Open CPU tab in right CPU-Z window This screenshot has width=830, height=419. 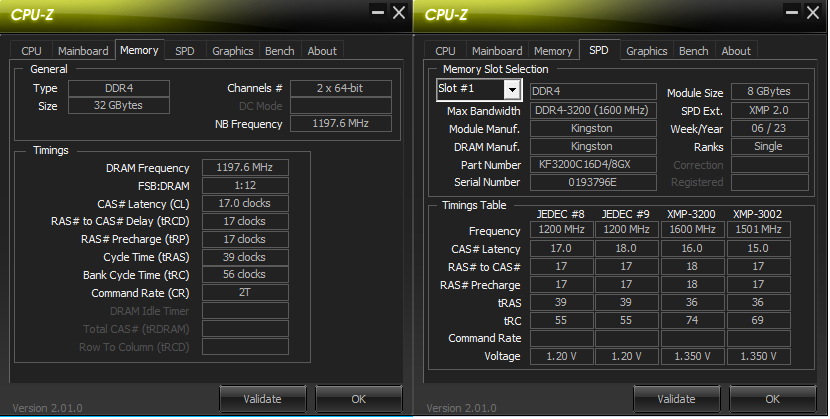pos(445,51)
